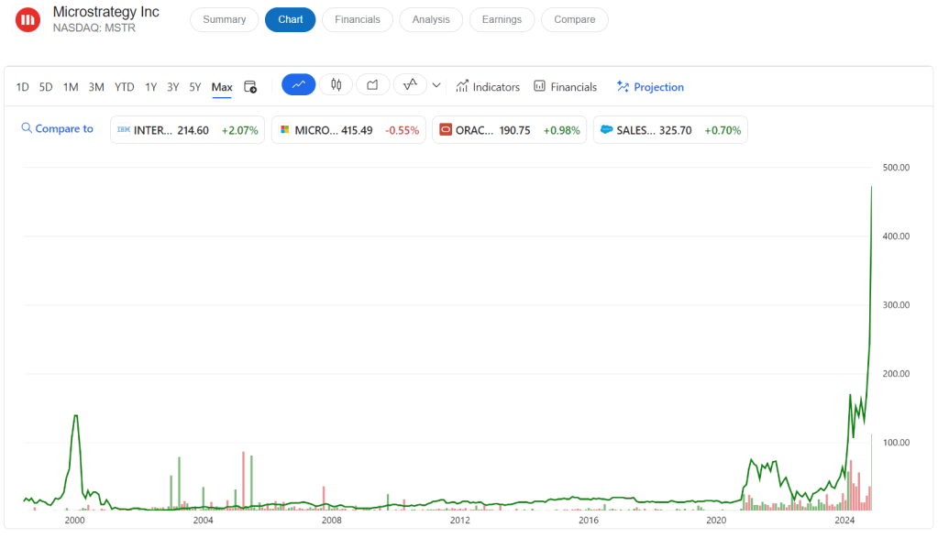Switch to 5Y time range
The height and width of the screenshot is (560, 938).
194,87
